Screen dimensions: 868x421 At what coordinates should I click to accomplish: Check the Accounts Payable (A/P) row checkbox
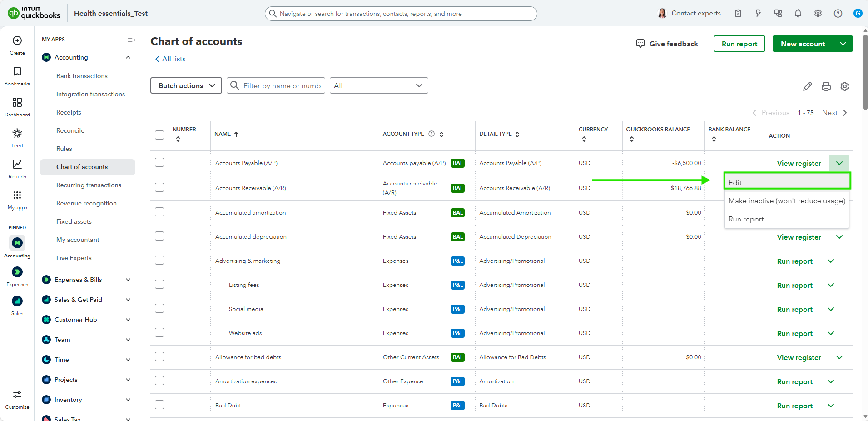tap(159, 163)
